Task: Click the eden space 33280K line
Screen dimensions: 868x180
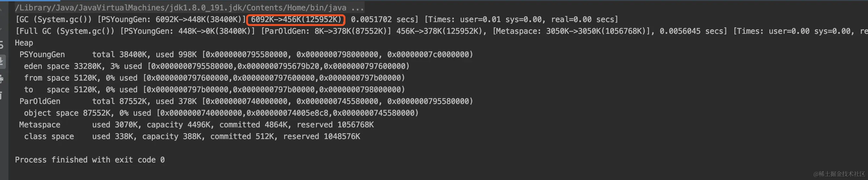Action: [216, 66]
